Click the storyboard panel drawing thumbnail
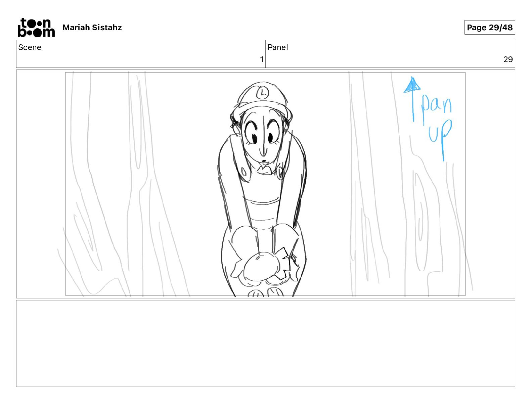532x411 pixels. coord(265,184)
